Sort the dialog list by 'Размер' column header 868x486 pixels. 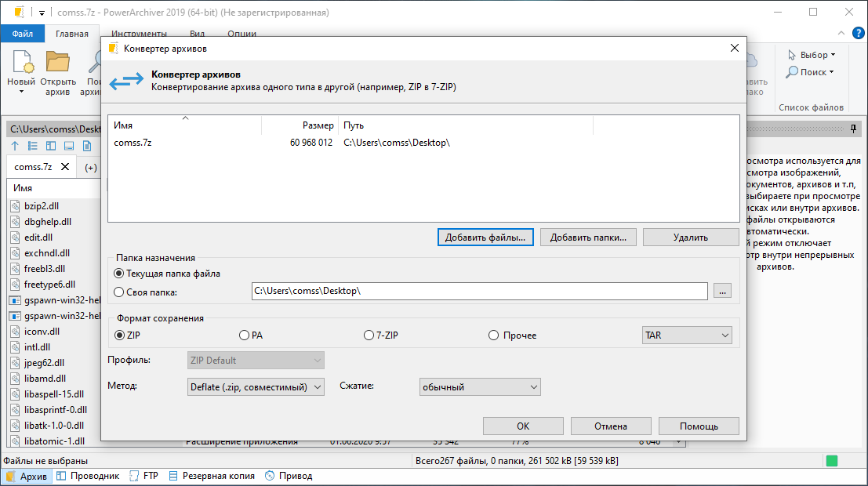300,125
